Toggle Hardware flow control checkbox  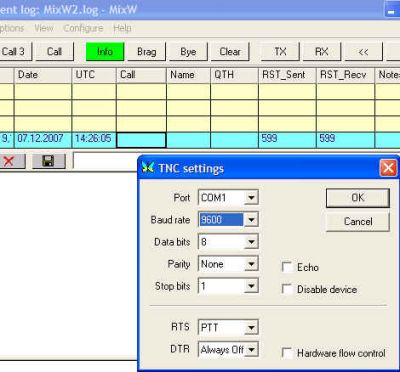(287, 353)
